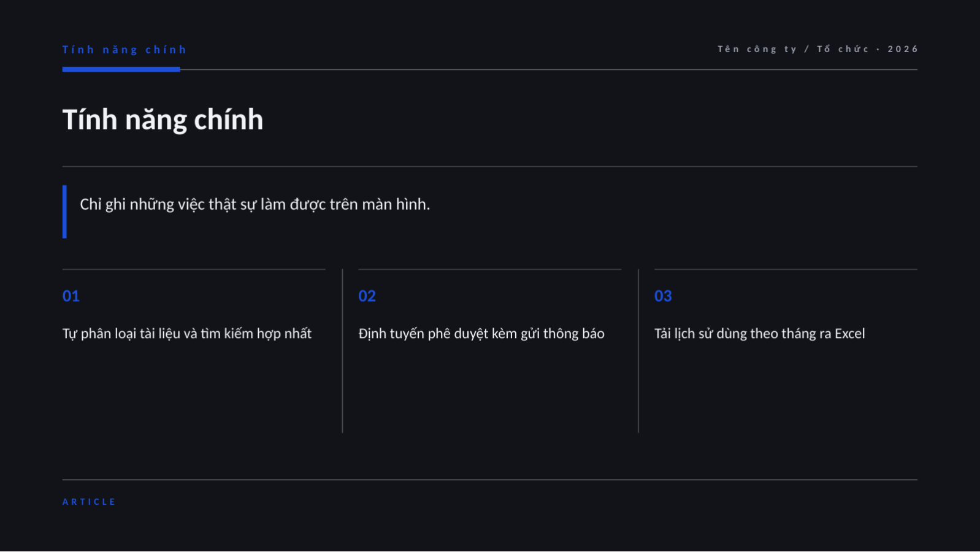Select 'Tự phân loại tài liệu và tìm kiếm hợp nhất'
The image size is (980, 552).
187,334
